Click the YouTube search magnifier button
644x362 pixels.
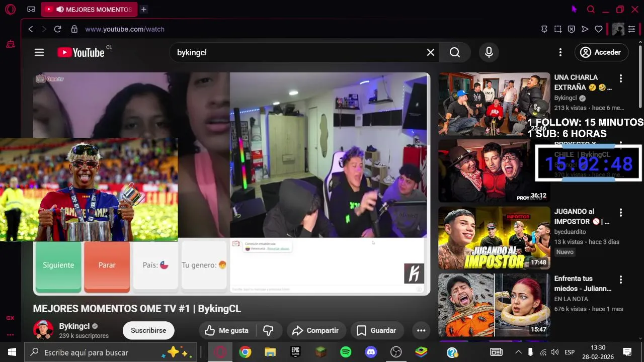click(x=455, y=52)
